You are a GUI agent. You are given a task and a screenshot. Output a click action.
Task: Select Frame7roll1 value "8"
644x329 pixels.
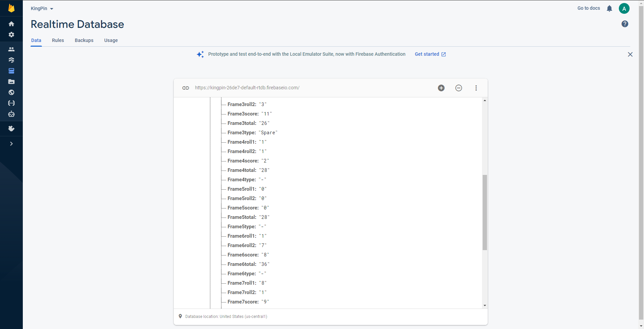263,283
